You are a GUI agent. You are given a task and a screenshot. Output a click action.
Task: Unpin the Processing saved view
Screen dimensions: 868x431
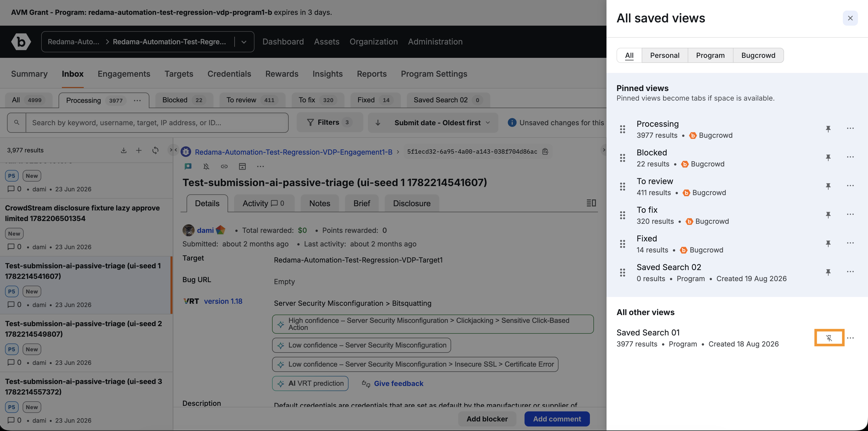click(828, 129)
